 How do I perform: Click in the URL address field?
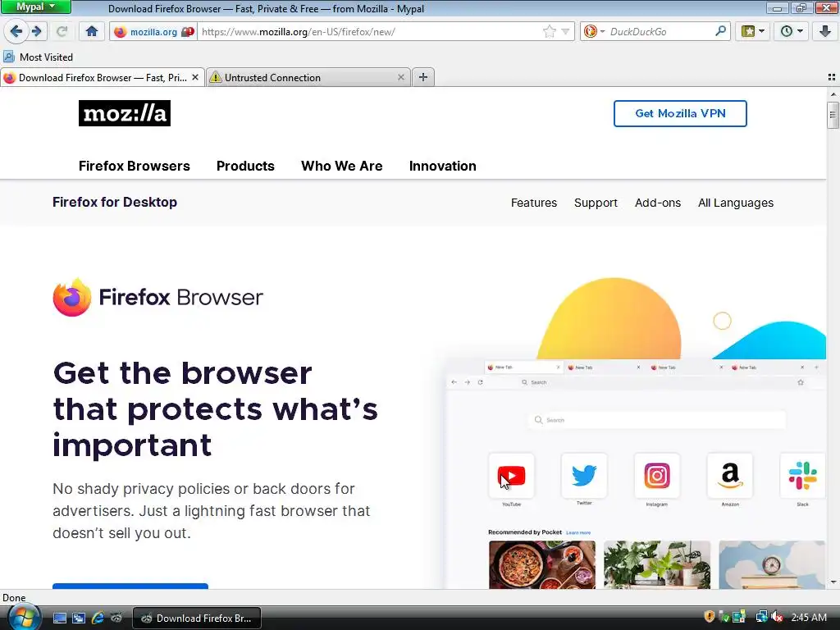click(370, 32)
